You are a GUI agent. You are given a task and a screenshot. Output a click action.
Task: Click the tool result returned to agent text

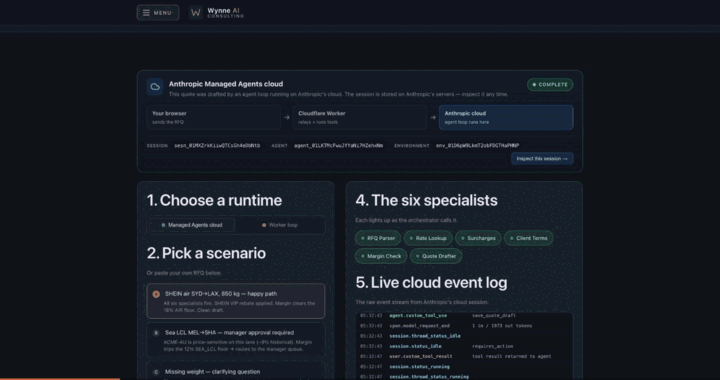coord(512,357)
